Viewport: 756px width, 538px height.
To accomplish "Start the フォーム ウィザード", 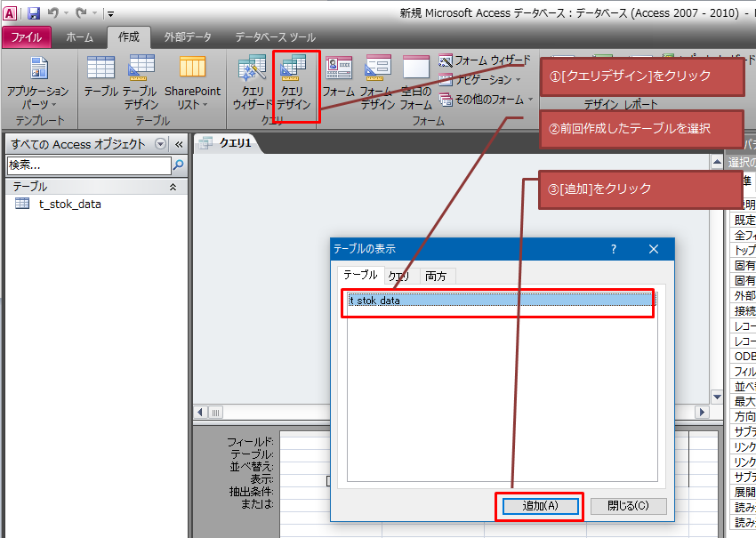I will click(x=485, y=60).
